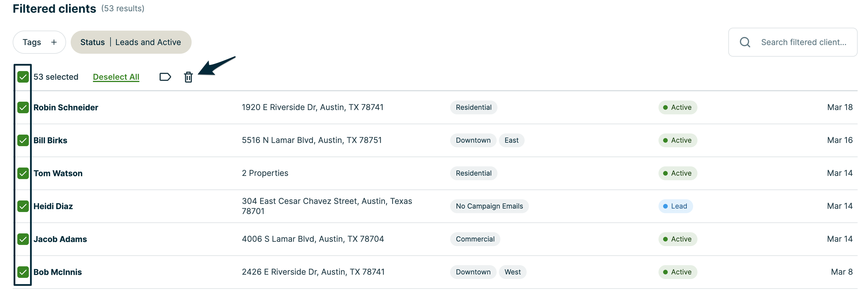This screenshot has width=868, height=290.
Task: Uncheck Robin Schneider's checkbox
Action: (23, 107)
